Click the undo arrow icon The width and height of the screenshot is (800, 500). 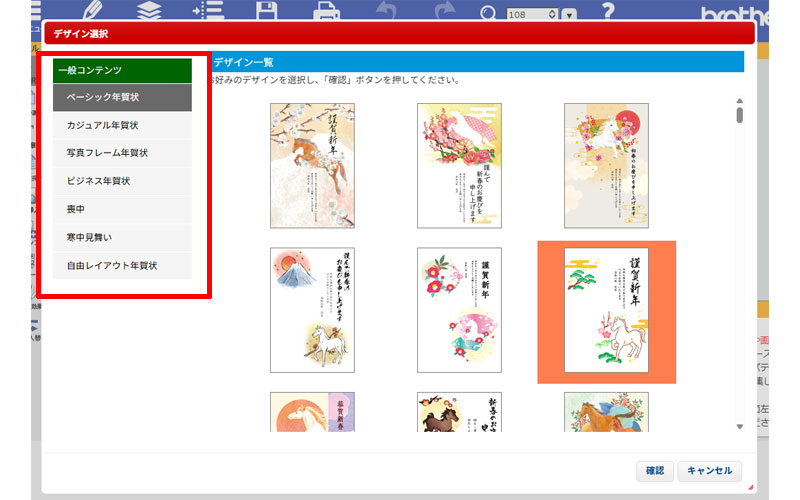pos(387,12)
